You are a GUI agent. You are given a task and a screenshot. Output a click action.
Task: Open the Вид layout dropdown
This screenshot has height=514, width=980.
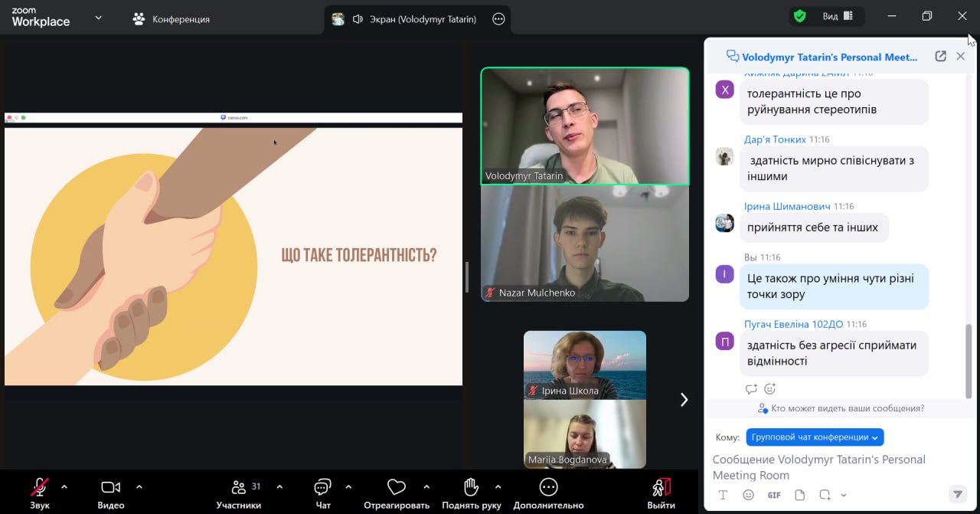(840, 16)
